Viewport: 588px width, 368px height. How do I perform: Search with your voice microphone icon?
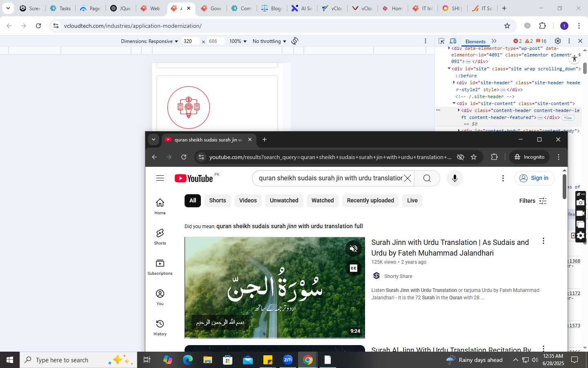point(454,178)
